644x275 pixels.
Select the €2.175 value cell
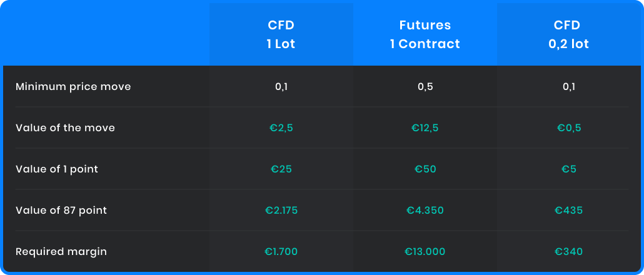(281, 210)
